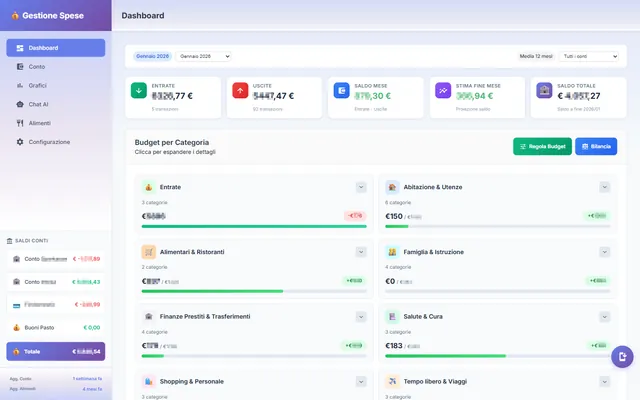Expand Tempo libero & Viaggi details
640x400 pixels.
click(604, 381)
